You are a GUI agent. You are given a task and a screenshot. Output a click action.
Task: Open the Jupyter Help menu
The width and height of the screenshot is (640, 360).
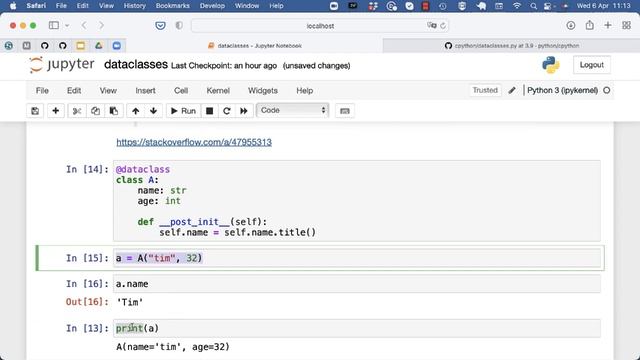[304, 91]
